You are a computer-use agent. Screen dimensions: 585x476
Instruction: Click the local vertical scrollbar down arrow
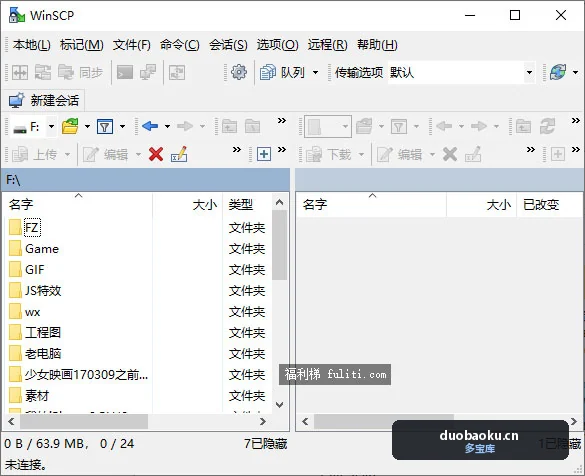point(279,405)
